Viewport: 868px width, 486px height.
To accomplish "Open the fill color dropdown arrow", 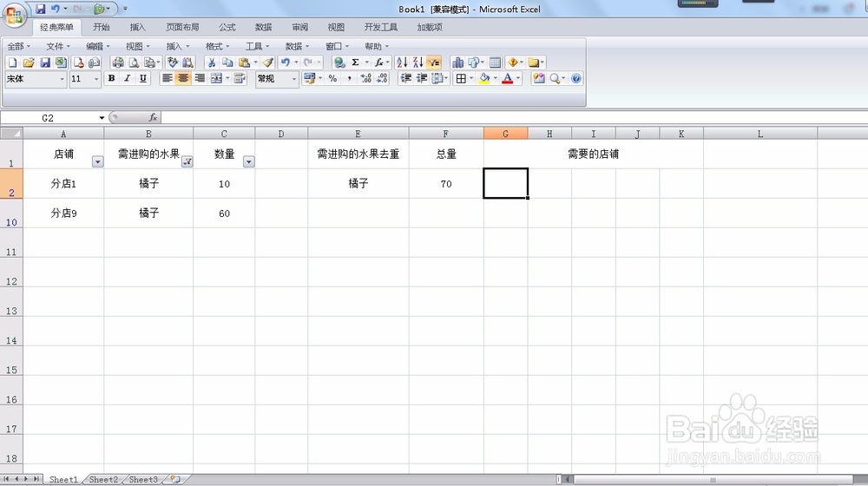I will point(495,79).
